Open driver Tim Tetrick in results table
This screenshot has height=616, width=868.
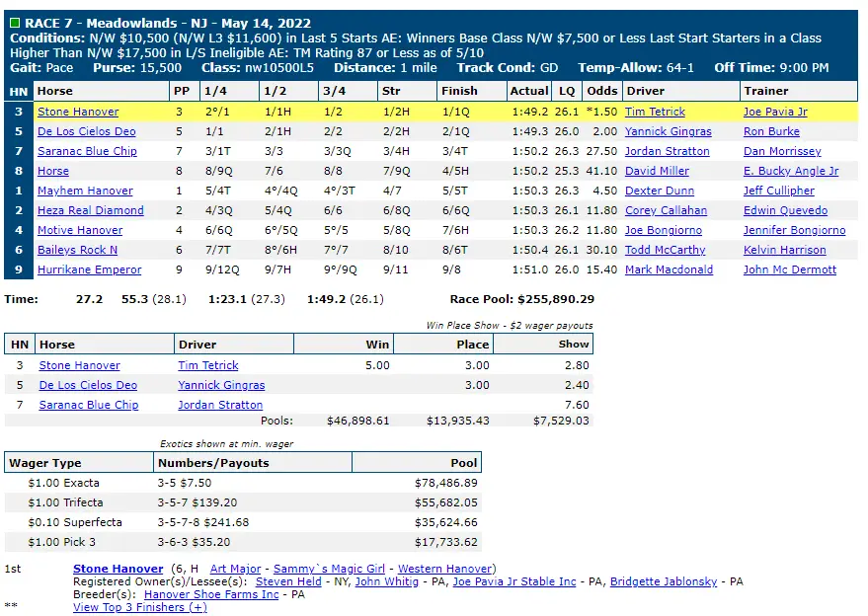tap(655, 112)
